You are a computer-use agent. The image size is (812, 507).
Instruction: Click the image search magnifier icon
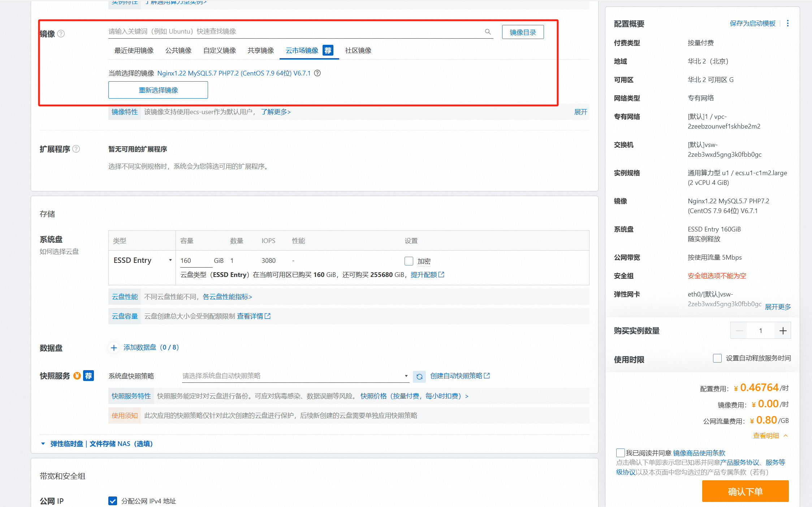point(488,32)
